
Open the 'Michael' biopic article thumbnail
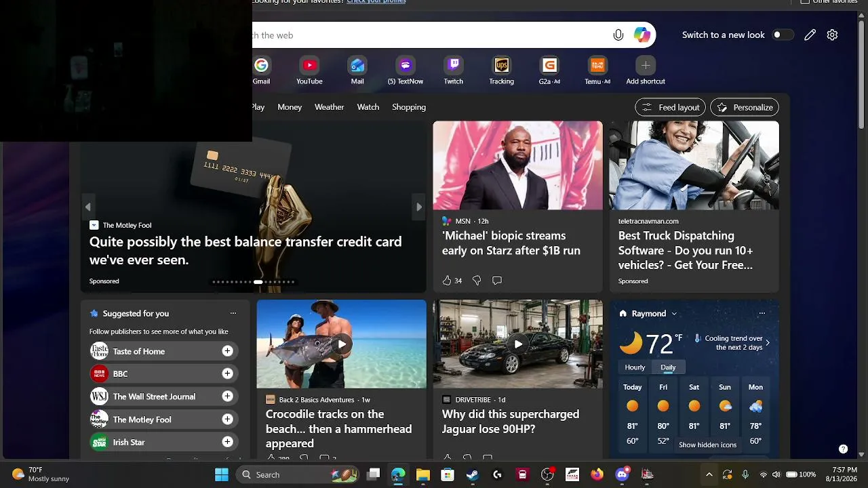pyautogui.click(x=518, y=165)
